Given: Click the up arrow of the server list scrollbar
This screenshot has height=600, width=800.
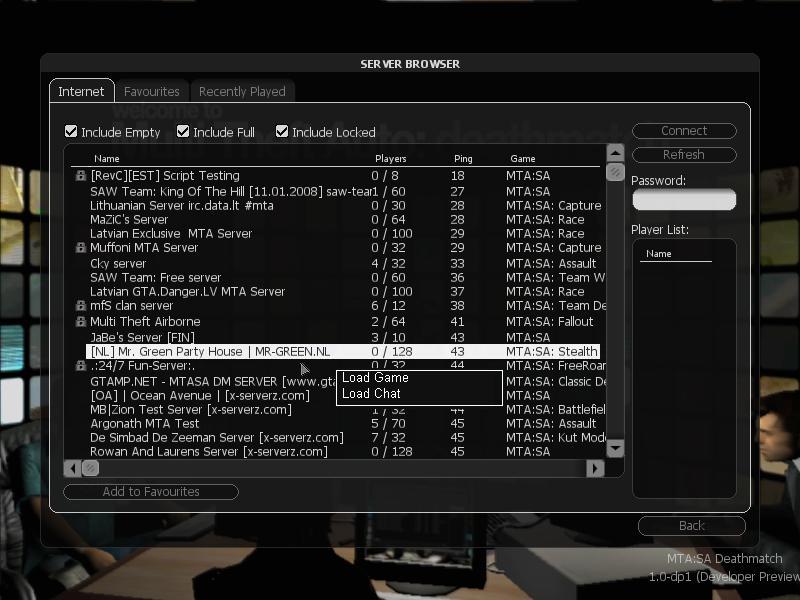Looking at the screenshot, I should pyautogui.click(x=615, y=153).
